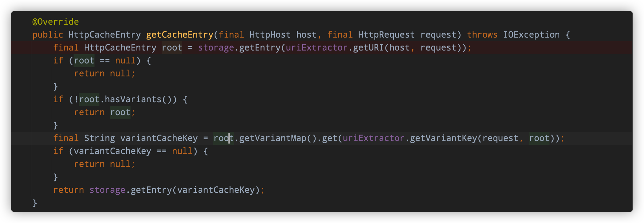This screenshot has height=223, width=644.
Task: Click the String type keyword
Action: (99, 138)
